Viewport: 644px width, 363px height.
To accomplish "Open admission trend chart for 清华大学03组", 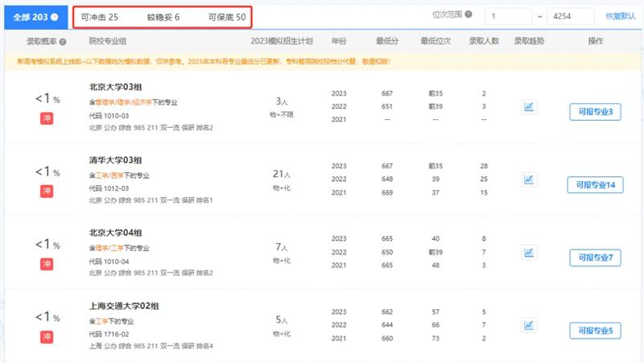I will point(529,179).
